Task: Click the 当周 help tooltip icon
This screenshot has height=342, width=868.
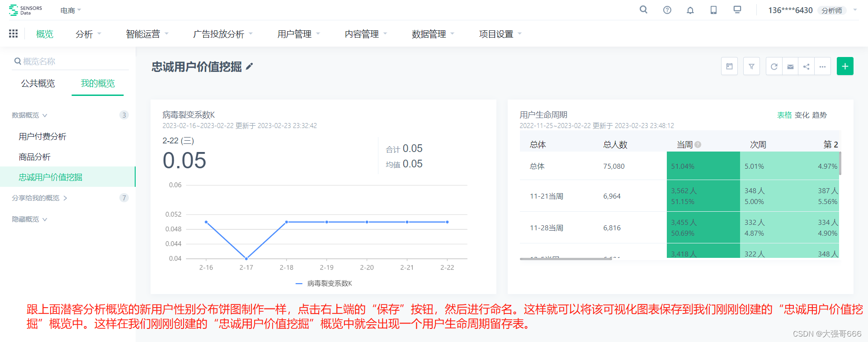Action: tap(698, 145)
